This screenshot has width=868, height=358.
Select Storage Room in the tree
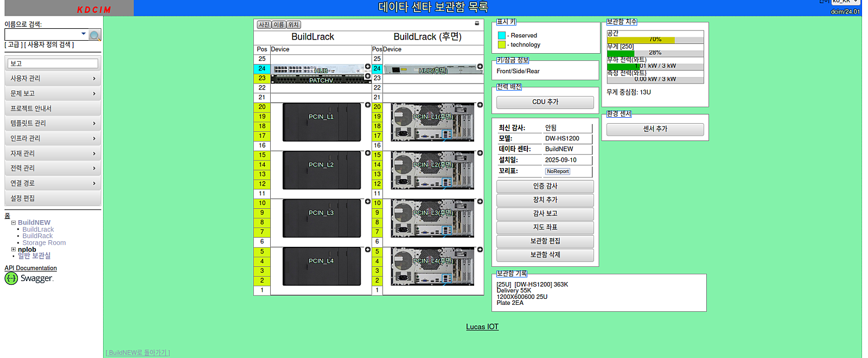click(44, 243)
